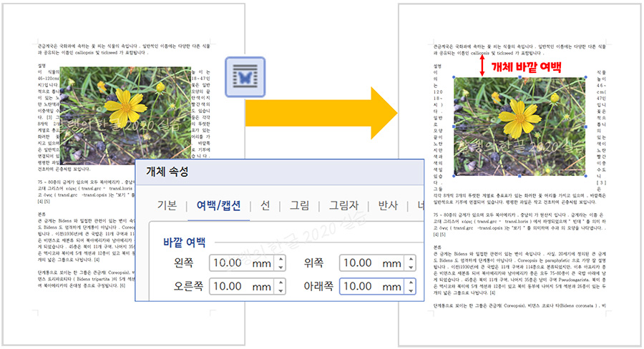Click the 왼쪽 margin value field
644x349 pixels.
pos(243,263)
